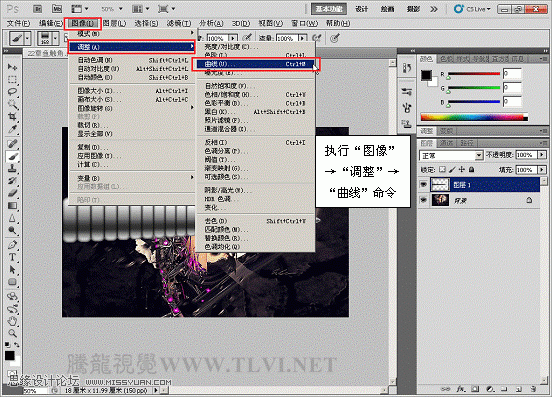The width and height of the screenshot is (552, 397).
Task: Open the 文件(F) File menu
Action: (x=19, y=23)
